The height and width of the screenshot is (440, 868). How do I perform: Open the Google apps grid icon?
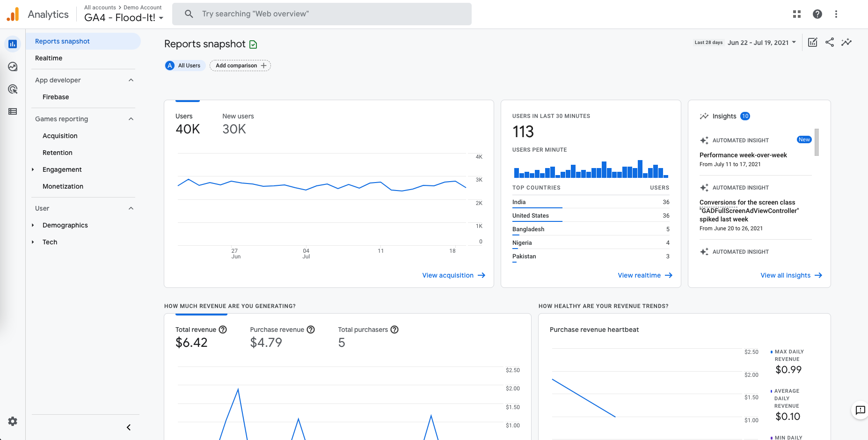(797, 14)
